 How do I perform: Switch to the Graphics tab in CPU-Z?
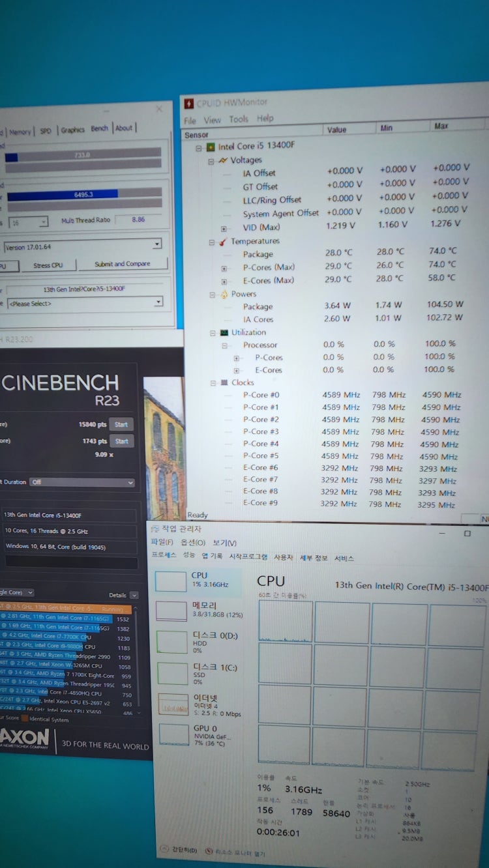coord(73,130)
